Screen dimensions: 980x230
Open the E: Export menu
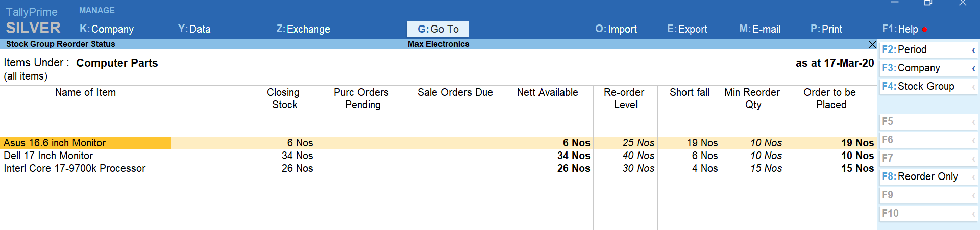tap(687, 29)
